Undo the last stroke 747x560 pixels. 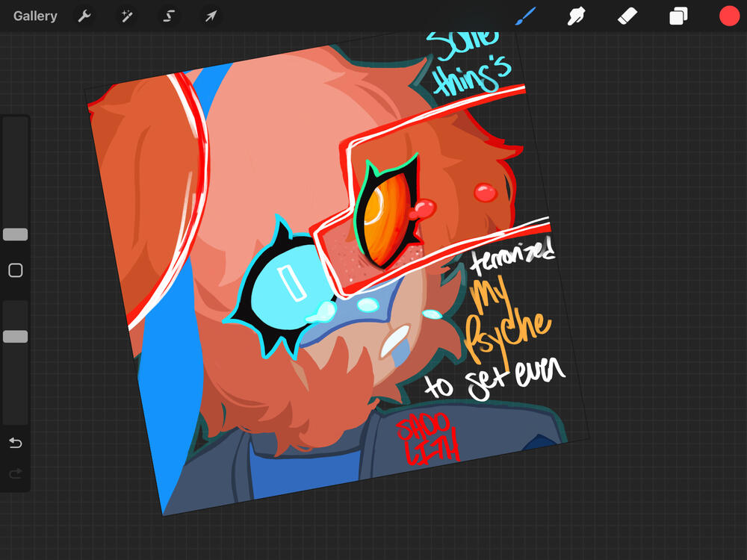[x=15, y=443]
